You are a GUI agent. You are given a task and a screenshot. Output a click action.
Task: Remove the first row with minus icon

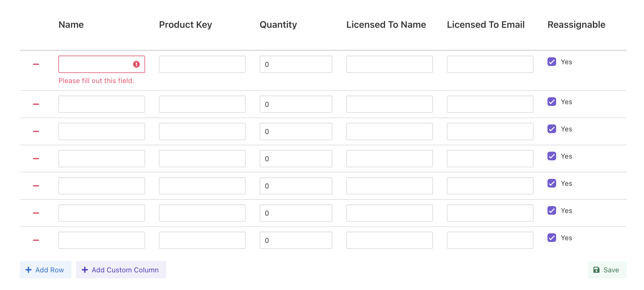click(x=36, y=64)
